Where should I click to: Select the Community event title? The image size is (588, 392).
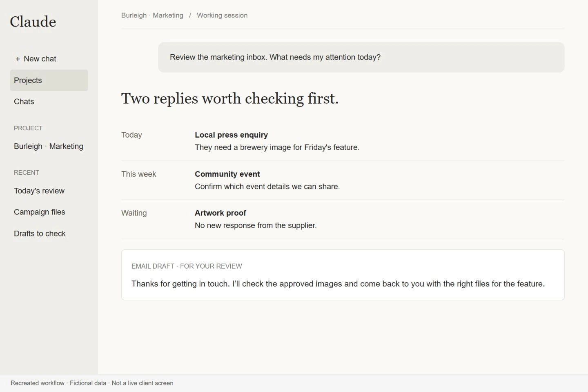point(227,174)
